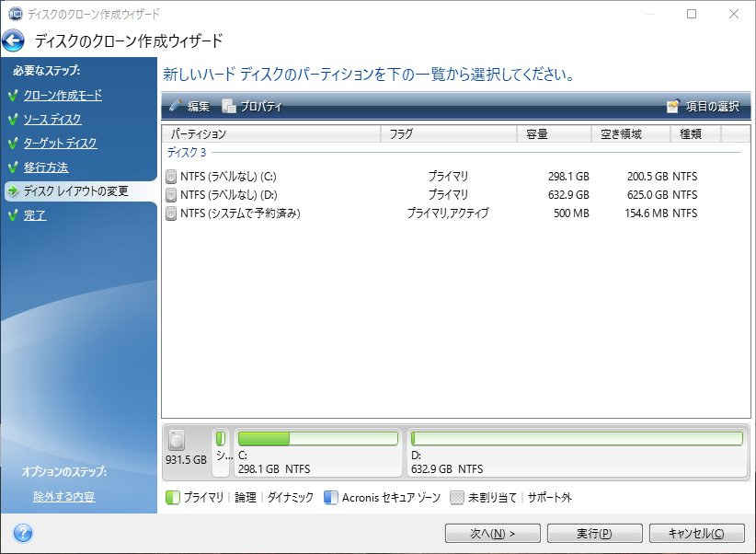Image resolution: width=756 pixels, height=554 pixels.
Task: Sort by the 種類 column header
Action: (695, 133)
